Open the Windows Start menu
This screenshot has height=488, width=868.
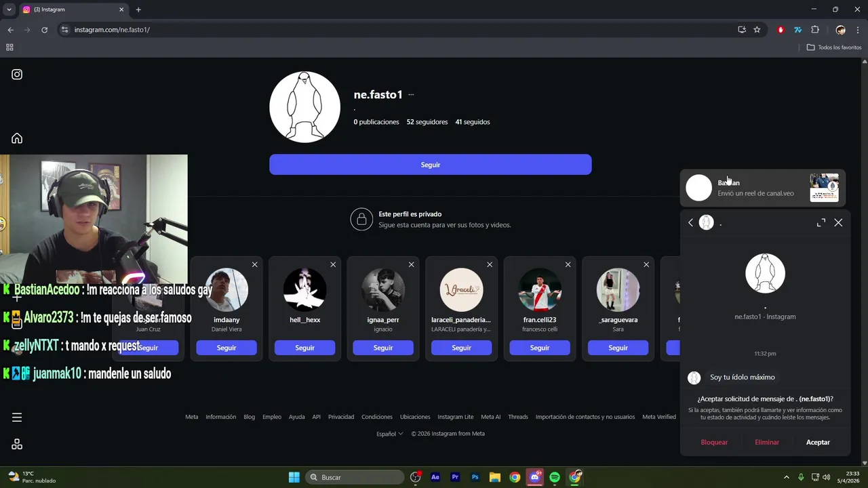[x=294, y=477]
